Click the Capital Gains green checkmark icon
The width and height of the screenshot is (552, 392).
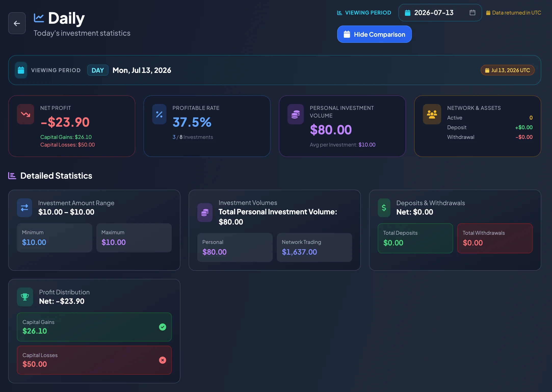click(162, 327)
